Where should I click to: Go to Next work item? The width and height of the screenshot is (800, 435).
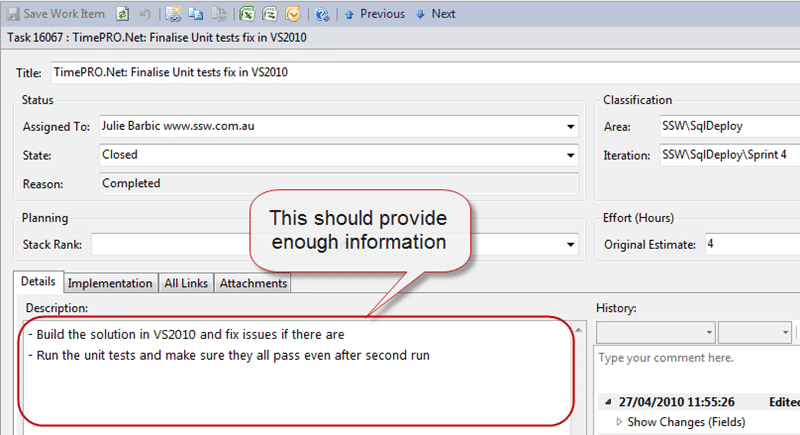coord(435,14)
